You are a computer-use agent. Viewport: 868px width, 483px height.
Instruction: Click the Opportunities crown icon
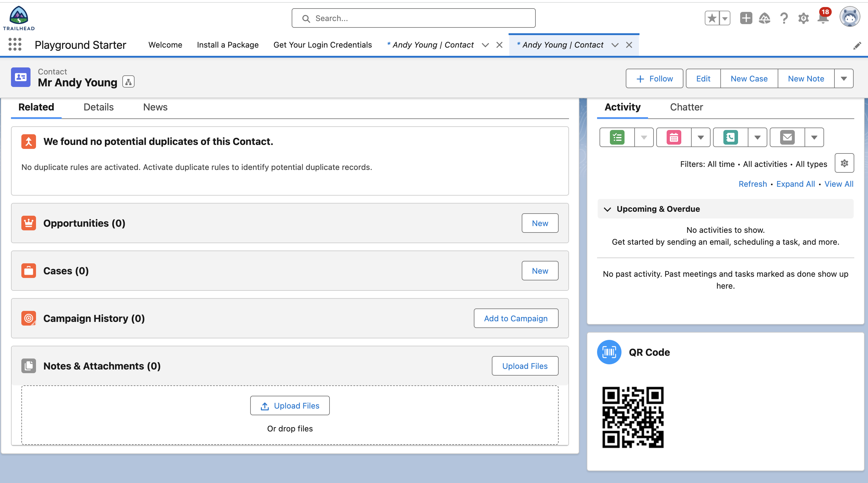(29, 223)
